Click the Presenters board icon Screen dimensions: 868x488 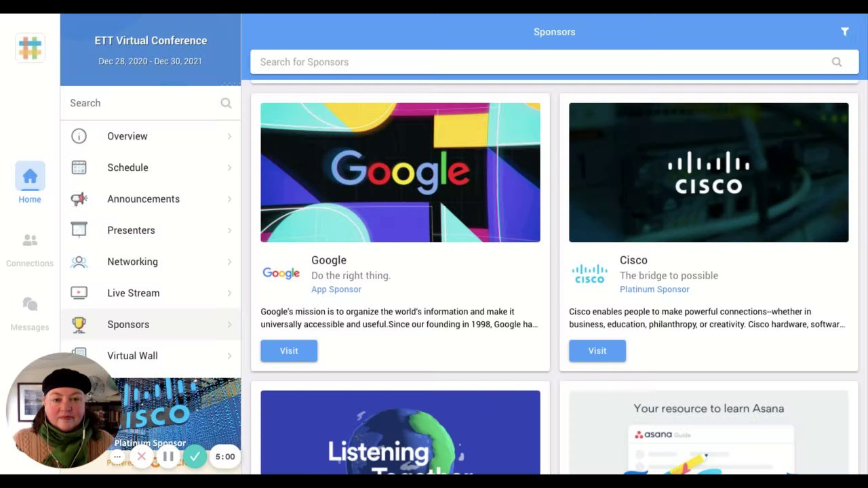(x=79, y=230)
